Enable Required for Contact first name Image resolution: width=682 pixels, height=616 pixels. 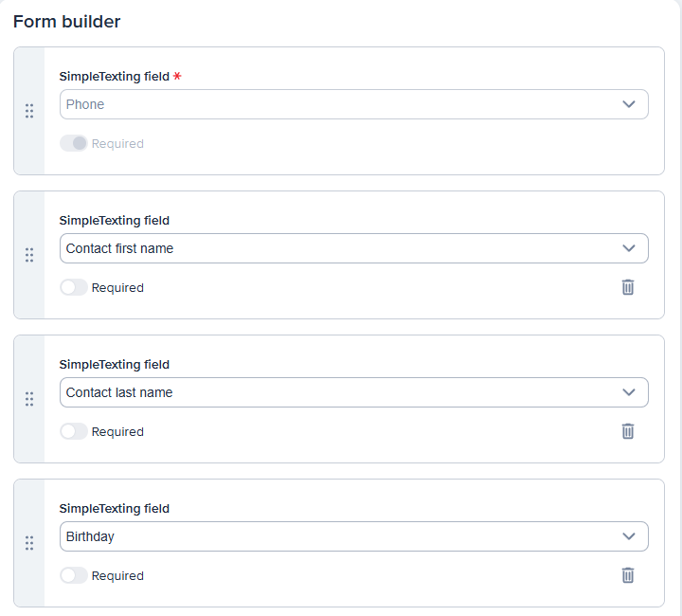click(x=74, y=287)
